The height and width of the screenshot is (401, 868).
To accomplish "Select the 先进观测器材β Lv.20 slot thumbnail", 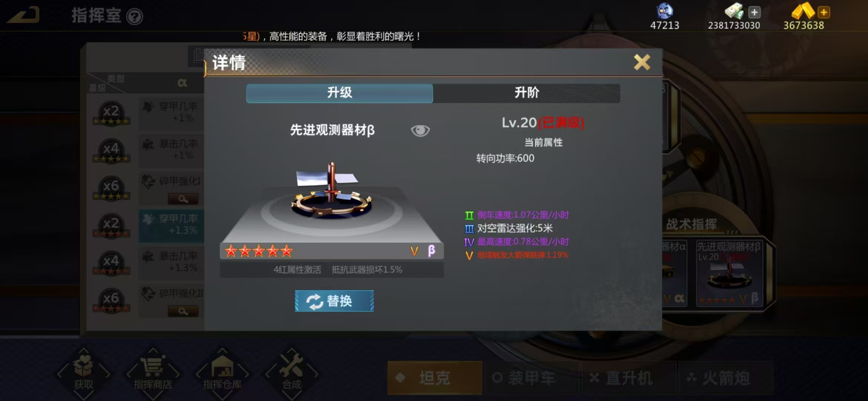I will 729,273.
